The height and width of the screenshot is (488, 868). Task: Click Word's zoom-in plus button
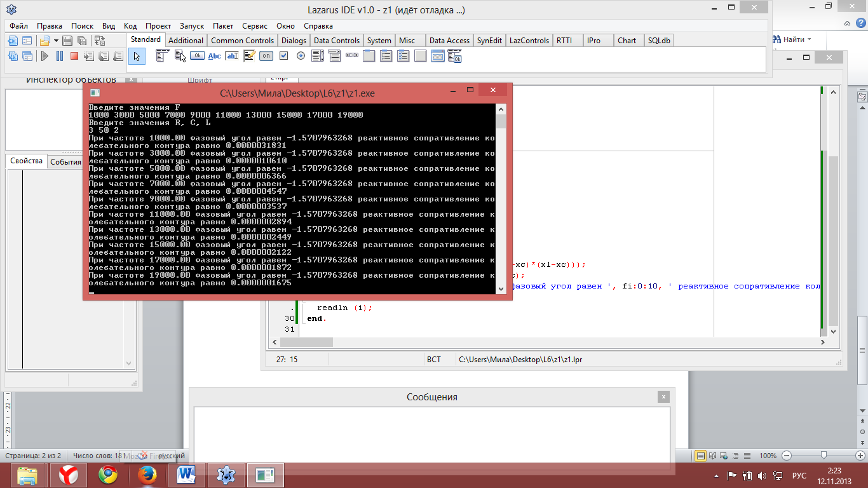(x=860, y=456)
